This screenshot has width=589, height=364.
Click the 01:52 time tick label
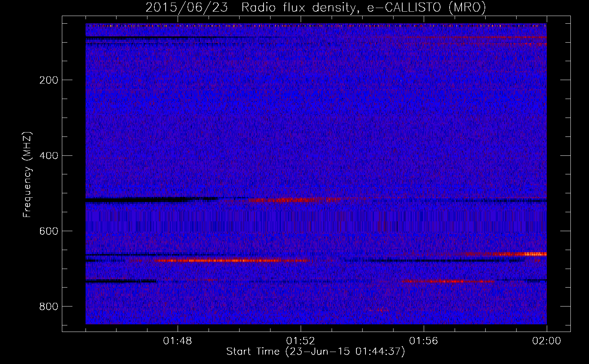click(301, 341)
